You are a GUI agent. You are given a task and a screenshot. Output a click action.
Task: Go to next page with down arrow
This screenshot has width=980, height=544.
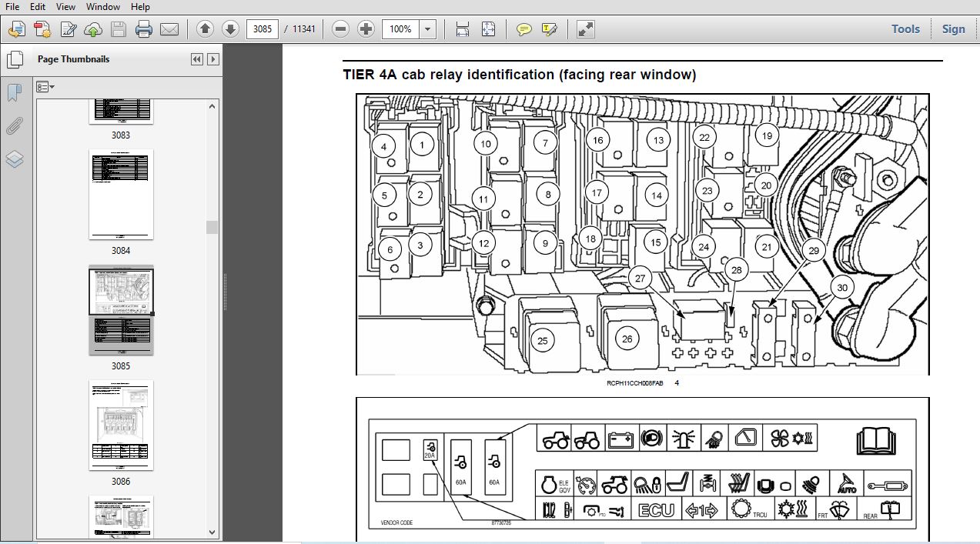[230, 29]
